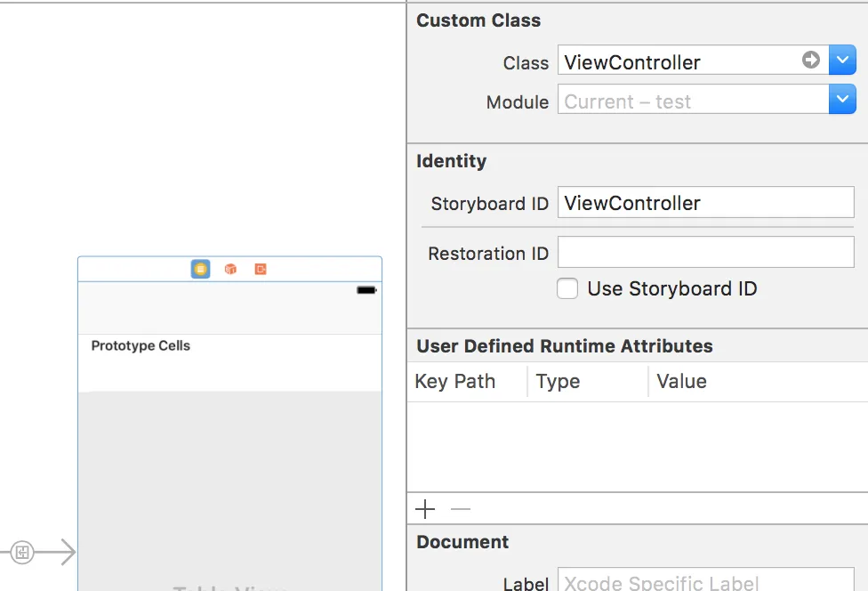The width and height of the screenshot is (868, 591).
Task: Click the First Responder cube icon
Action: pos(230,269)
